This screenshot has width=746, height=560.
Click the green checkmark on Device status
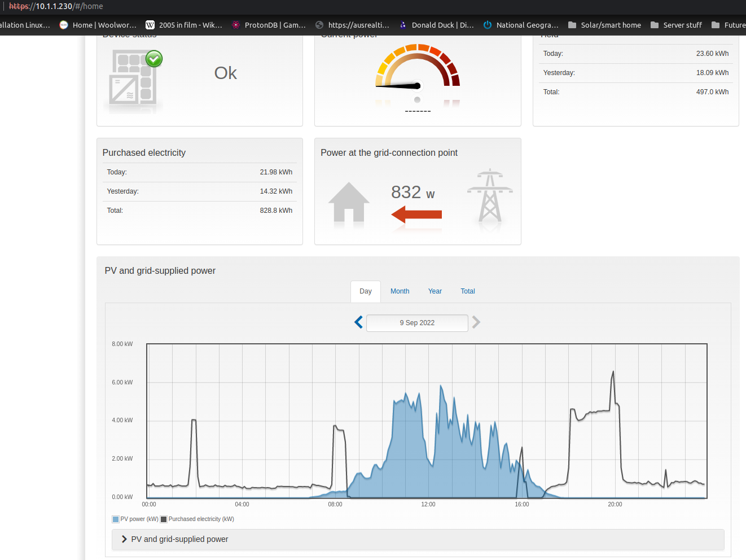point(153,59)
